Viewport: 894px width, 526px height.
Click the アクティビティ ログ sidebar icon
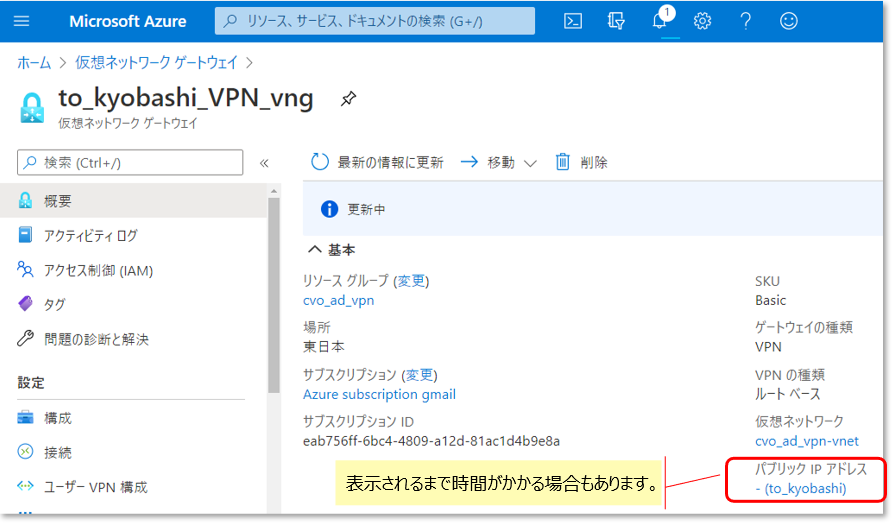point(25,235)
